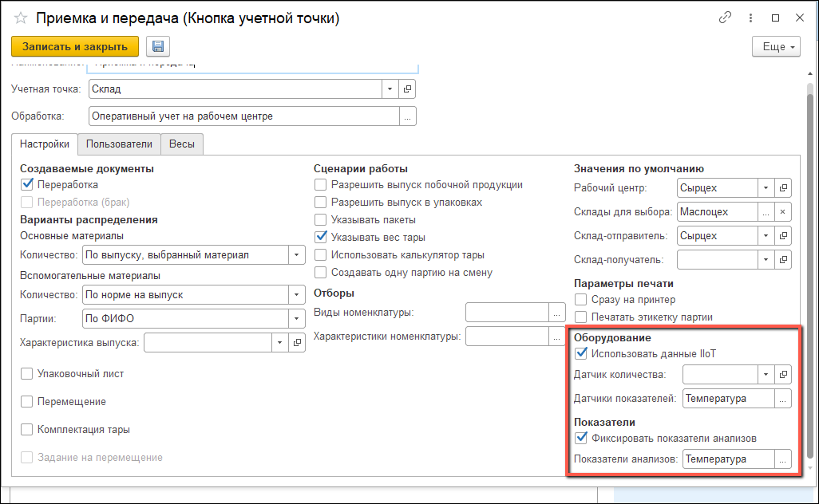Switch to the Пользователи tab
819x504 pixels.
click(119, 144)
